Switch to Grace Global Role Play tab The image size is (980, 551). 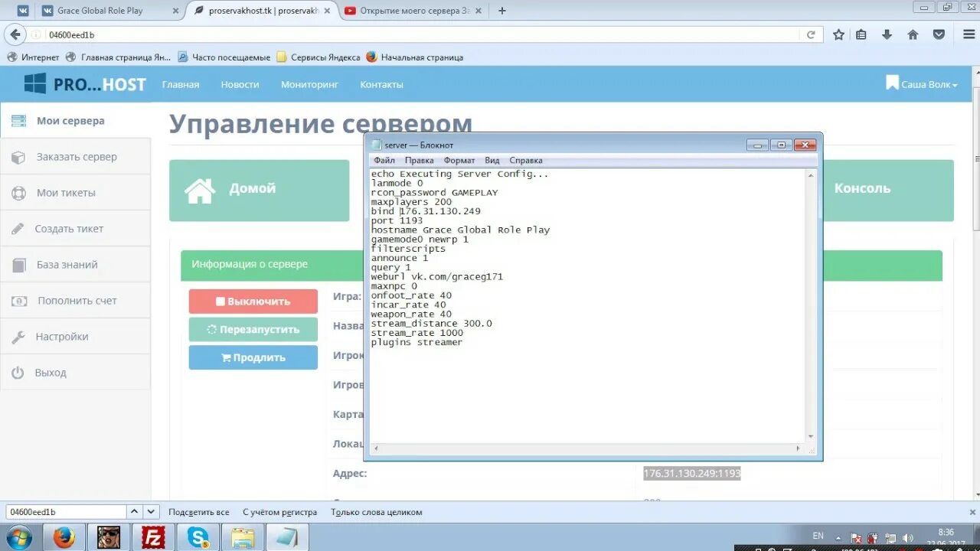[109, 11]
